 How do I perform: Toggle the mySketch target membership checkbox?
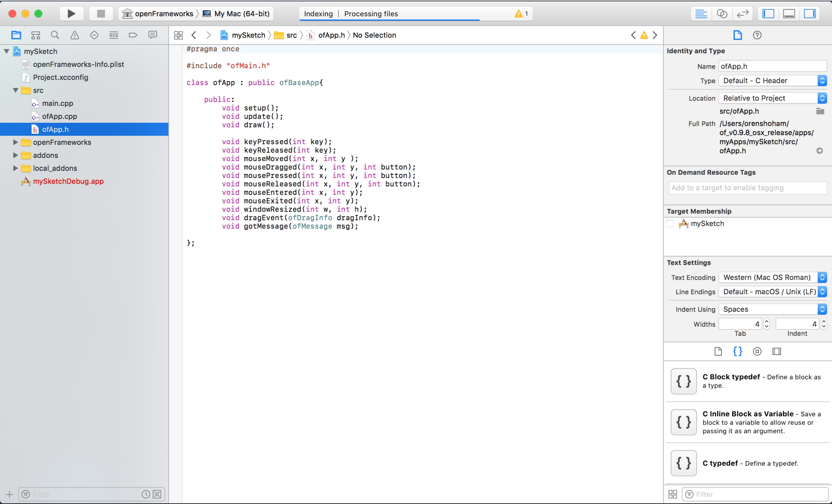[x=670, y=224]
